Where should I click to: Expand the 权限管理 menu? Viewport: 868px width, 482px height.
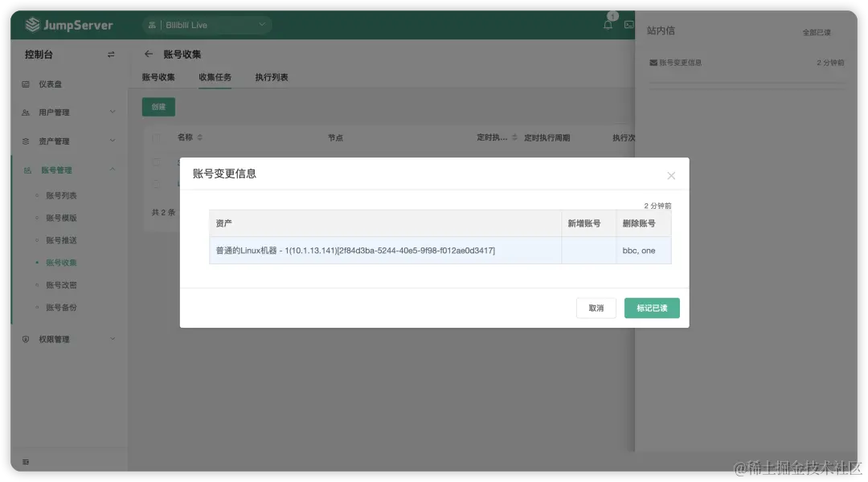pos(69,339)
